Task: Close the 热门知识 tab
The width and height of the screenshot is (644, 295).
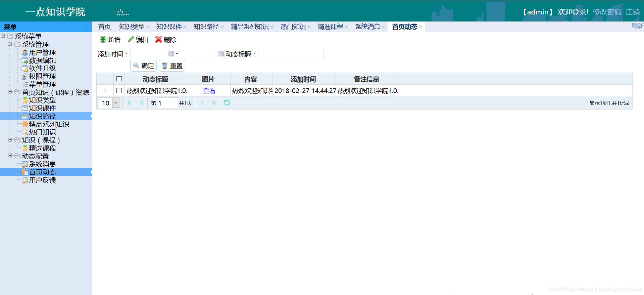Action: [309, 27]
